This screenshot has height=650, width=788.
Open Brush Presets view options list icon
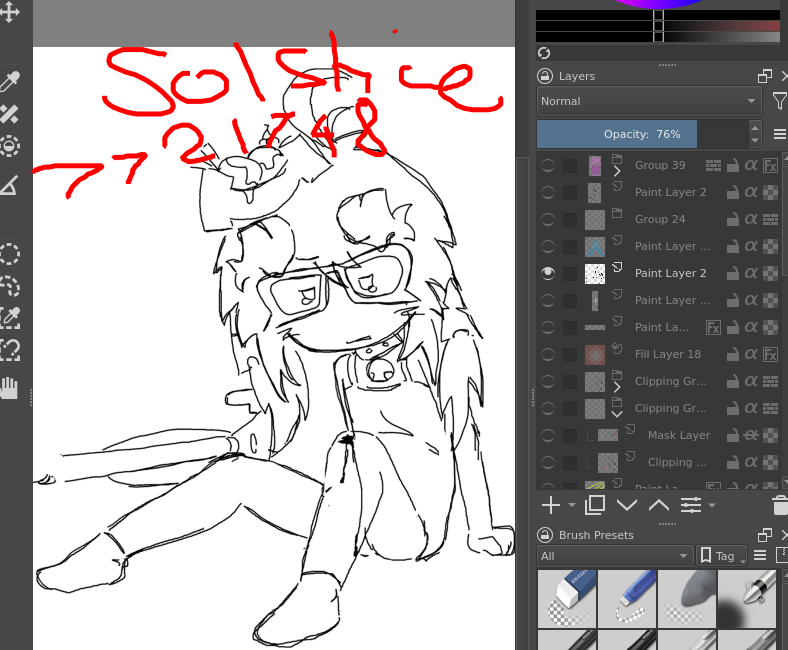click(x=760, y=555)
